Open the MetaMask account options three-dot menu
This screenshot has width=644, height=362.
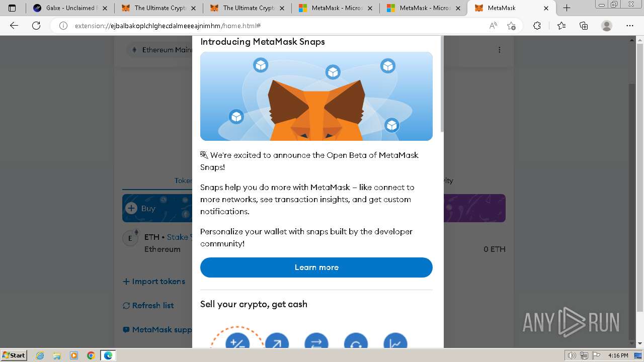pyautogui.click(x=499, y=50)
